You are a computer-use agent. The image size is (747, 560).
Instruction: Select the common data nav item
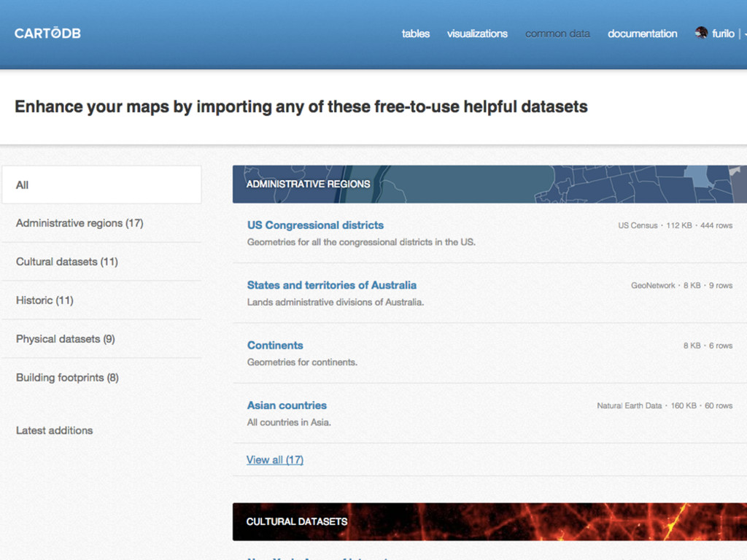pos(557,34)
